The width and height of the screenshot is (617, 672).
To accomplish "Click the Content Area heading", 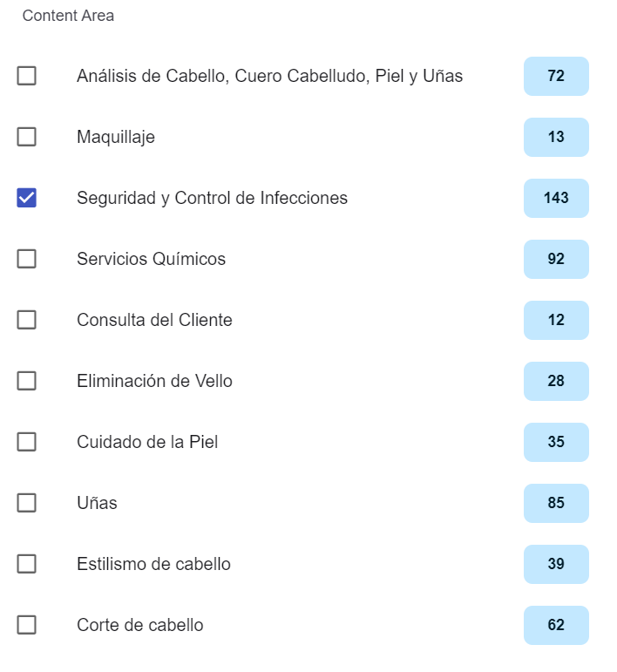I will [68, 16].
